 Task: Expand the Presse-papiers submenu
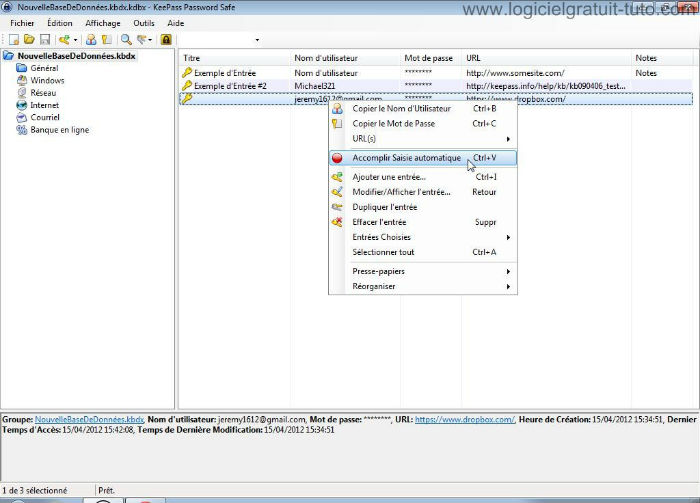point(423,271)
